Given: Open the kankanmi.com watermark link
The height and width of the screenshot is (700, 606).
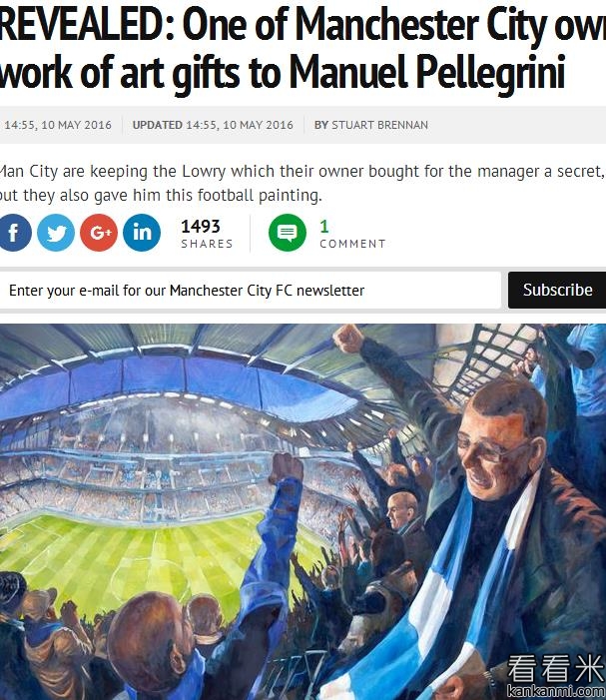Looking at the screenshot, I should tap(556, 690).
